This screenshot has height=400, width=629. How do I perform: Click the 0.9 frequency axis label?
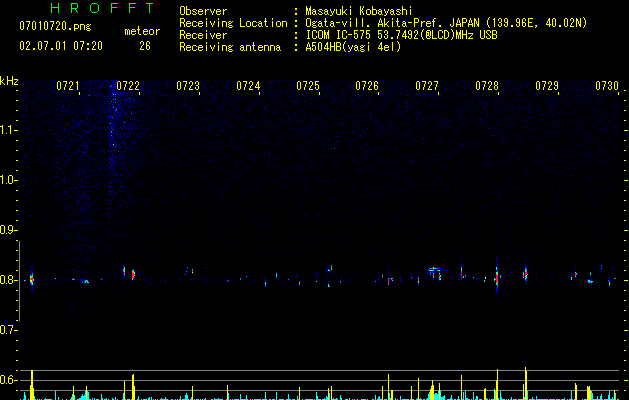[x=8, y=230]
